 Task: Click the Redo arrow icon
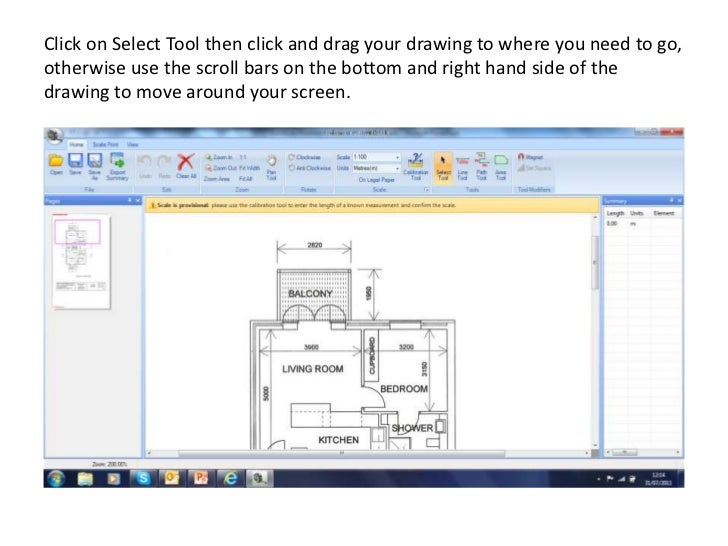[164, 162]
